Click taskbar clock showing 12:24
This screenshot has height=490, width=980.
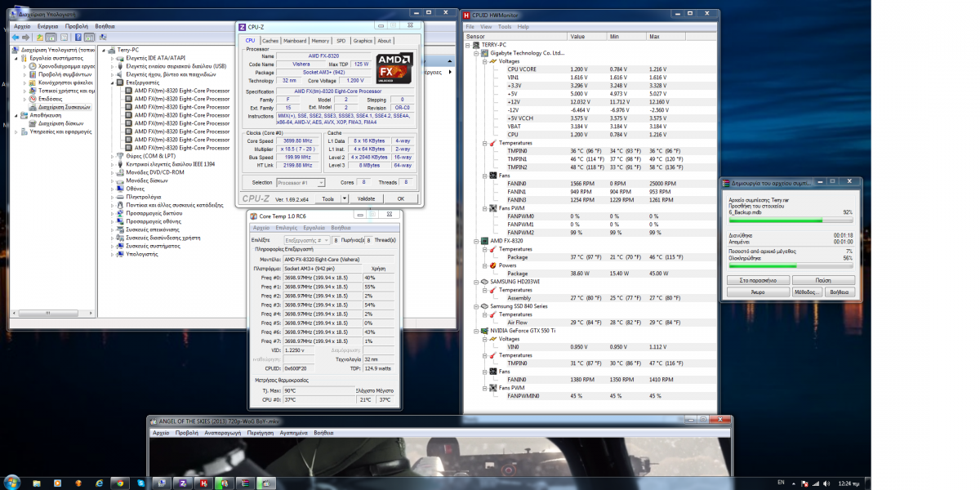[x=849, y=483]
